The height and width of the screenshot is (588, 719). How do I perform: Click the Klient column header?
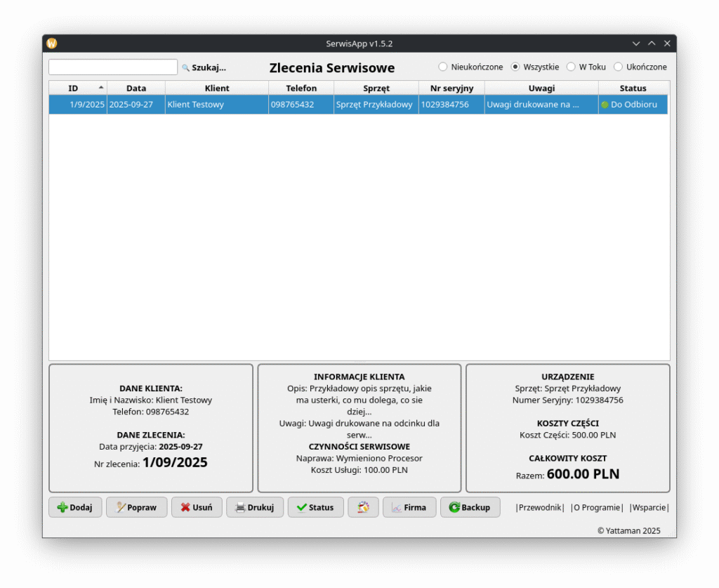coord(217,88)
